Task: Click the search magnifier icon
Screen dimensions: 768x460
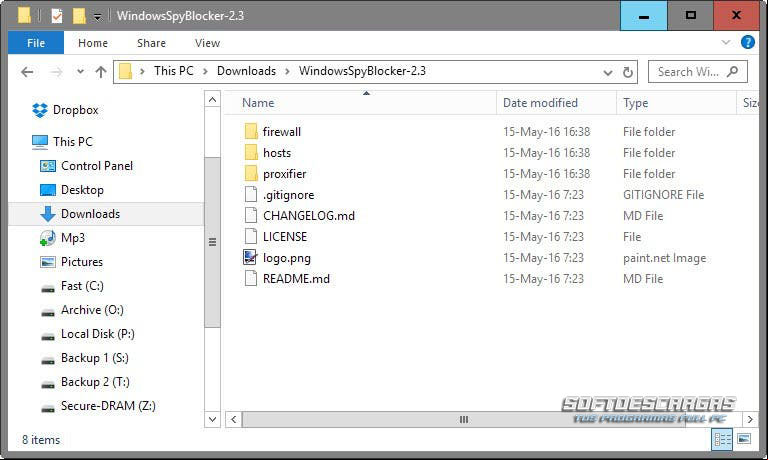Action: tap(733, 72)
